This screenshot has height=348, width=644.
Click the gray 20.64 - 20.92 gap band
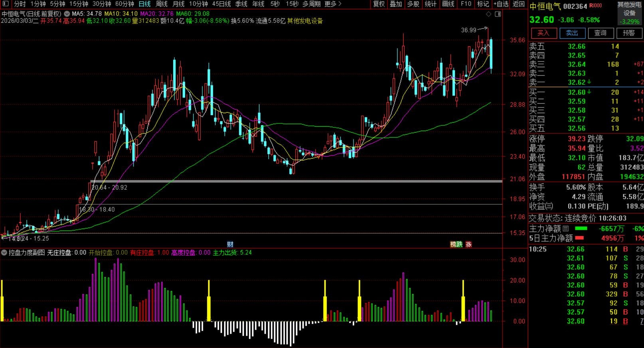[279, 181]
